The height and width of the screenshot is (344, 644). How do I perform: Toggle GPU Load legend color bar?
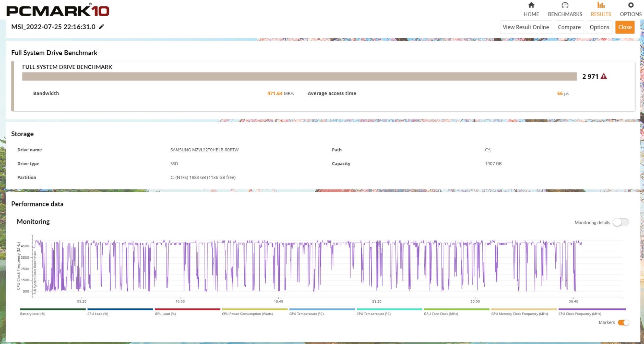click(x=187, y=309)
